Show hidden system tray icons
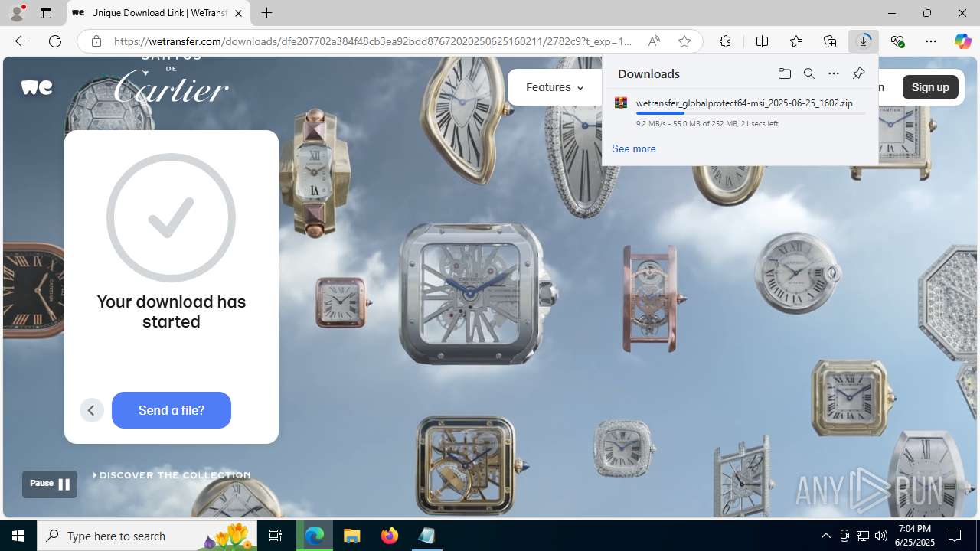Screen dimensions: 980x551 click(825, 536)
